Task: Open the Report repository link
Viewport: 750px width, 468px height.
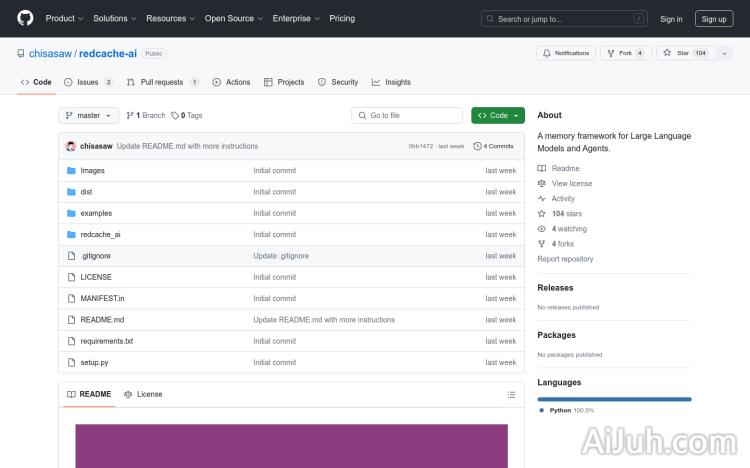Action: [x=565, y=259]
